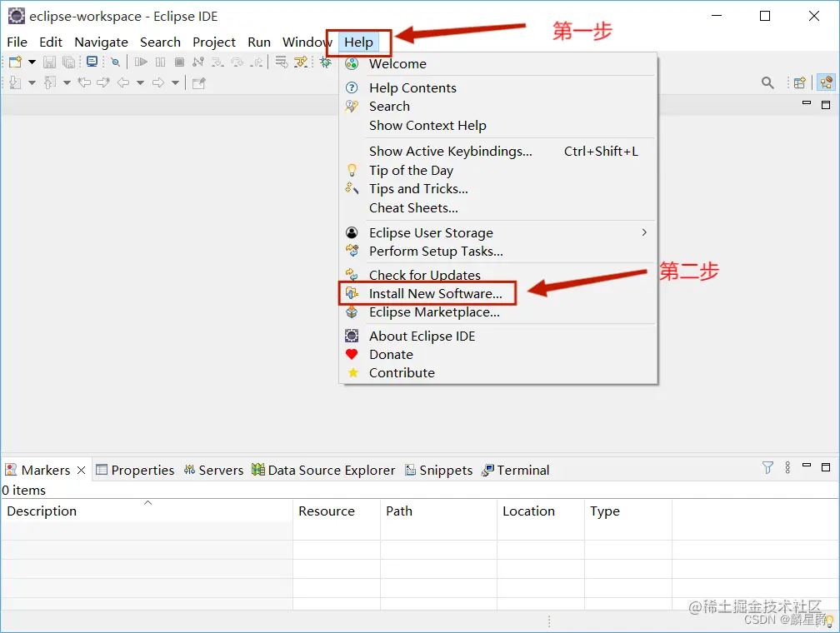The width and height of the screenshot is (840, 633).
Task: Click the green Debug bug icon
Action: (325, 62)
